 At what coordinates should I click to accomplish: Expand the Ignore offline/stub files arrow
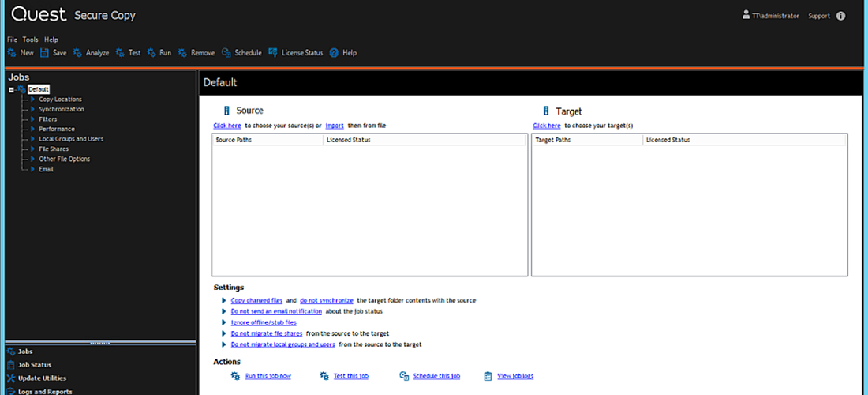tap(223, 322)
